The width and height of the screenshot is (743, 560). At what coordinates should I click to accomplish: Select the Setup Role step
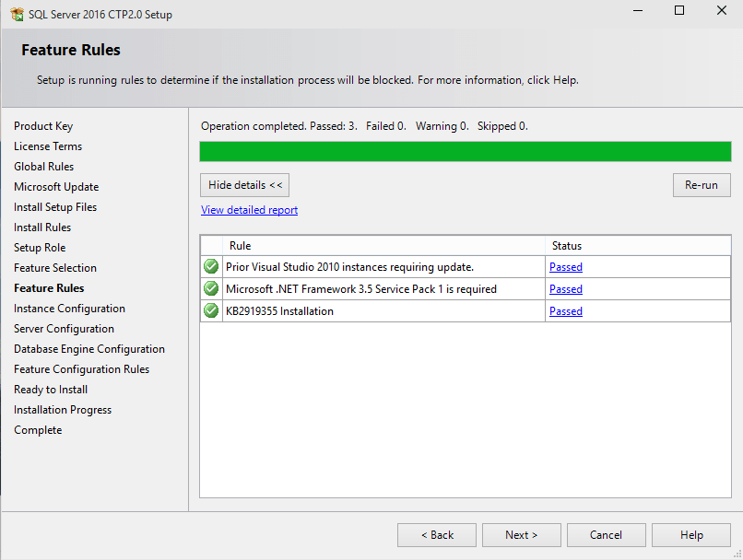tap(40, 248)
